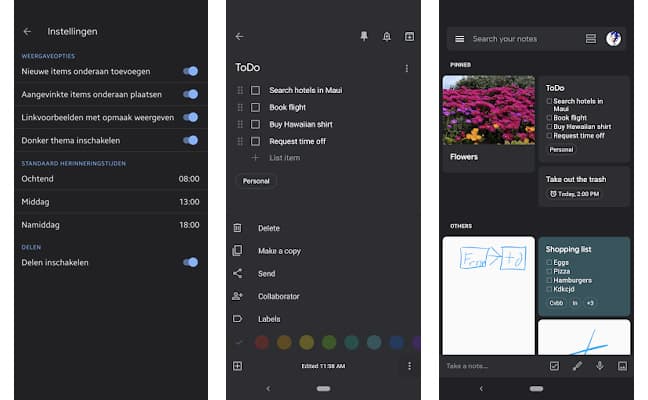Open the bottom-right overflow menu in note
Image resolution: width=648 pixels, height=400 pixels.
pos(409,366)
